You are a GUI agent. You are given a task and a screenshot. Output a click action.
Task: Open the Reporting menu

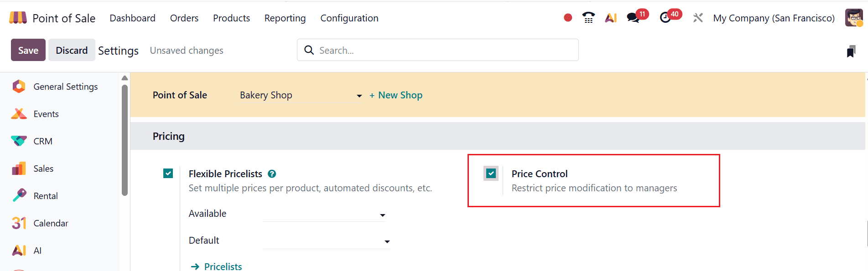[285, 18]
